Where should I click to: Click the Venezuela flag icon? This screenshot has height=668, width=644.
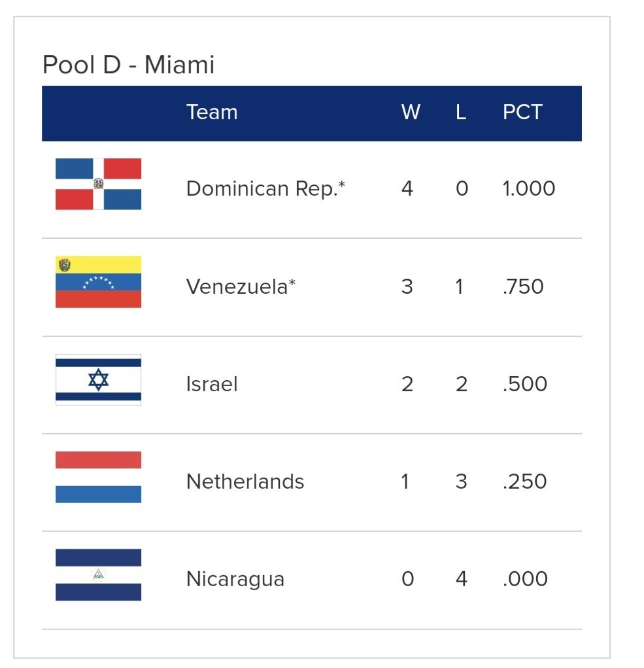pos(98,282)
